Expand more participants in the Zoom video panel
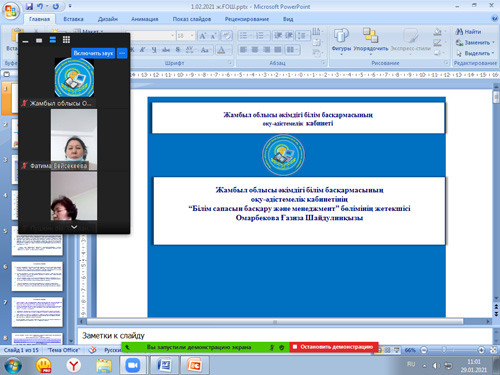500x375 pixels. tap(74, 227)
